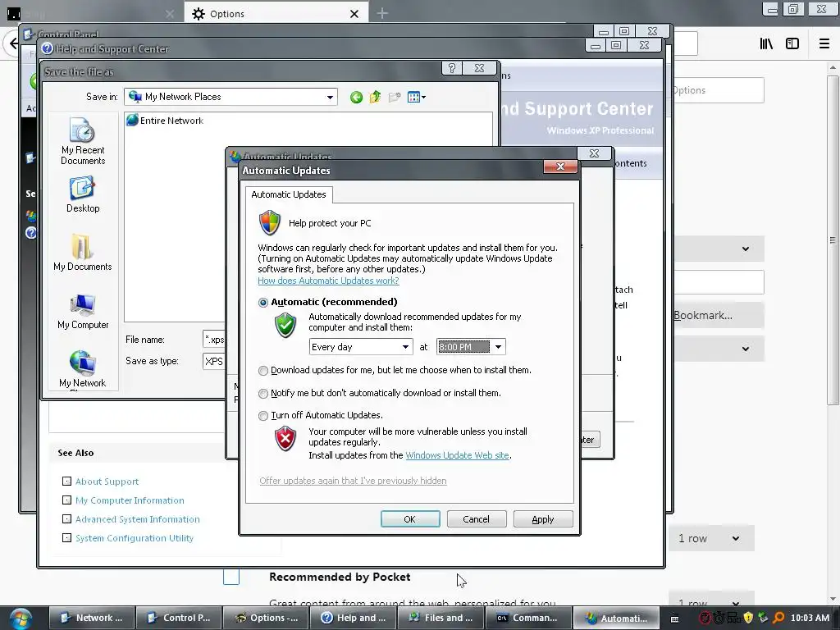Toggle browser sidebar icon
Screen dimensions: 840x630
pos(792,44)
